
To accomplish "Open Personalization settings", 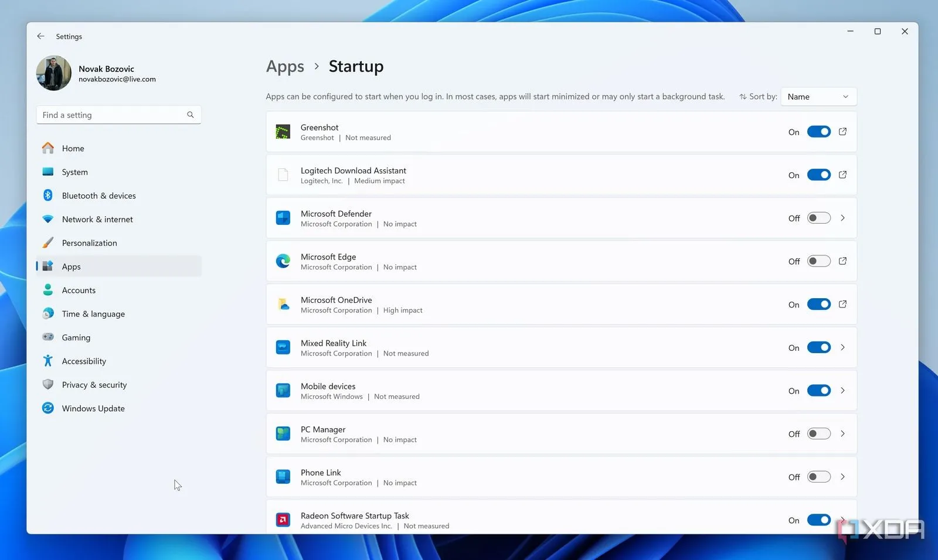I will 89,243.
